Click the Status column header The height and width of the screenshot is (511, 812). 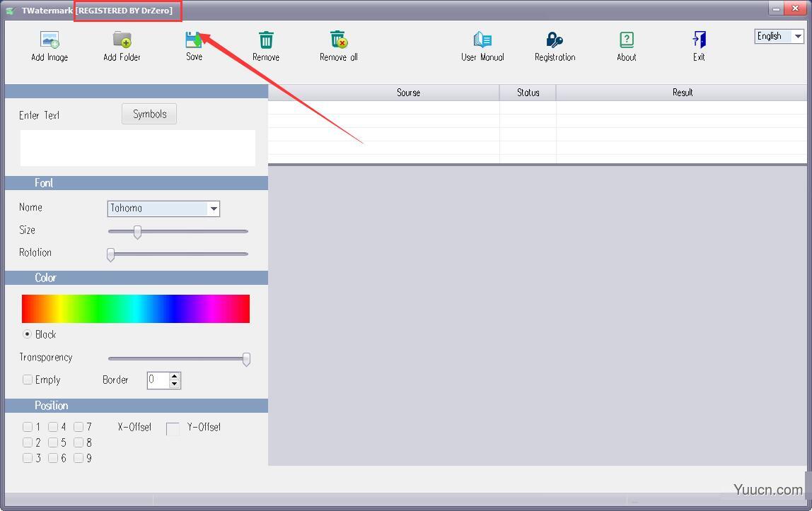(528, 93)
